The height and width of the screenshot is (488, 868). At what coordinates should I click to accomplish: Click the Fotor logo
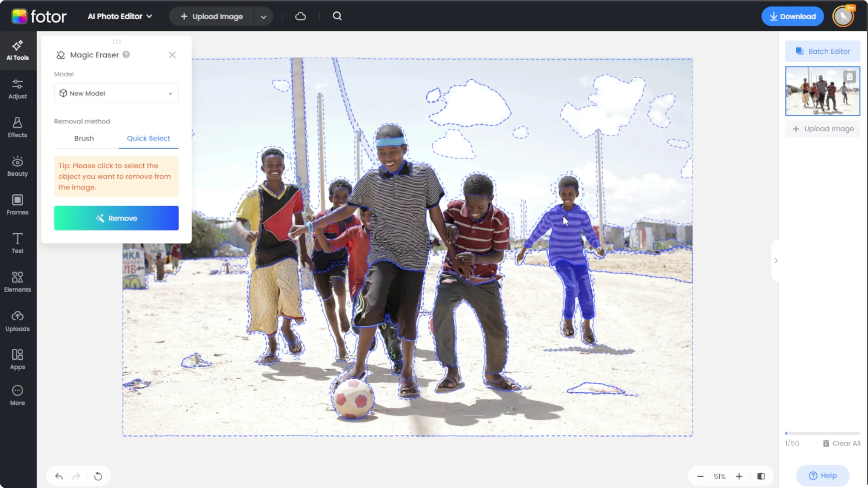point(39,16)
